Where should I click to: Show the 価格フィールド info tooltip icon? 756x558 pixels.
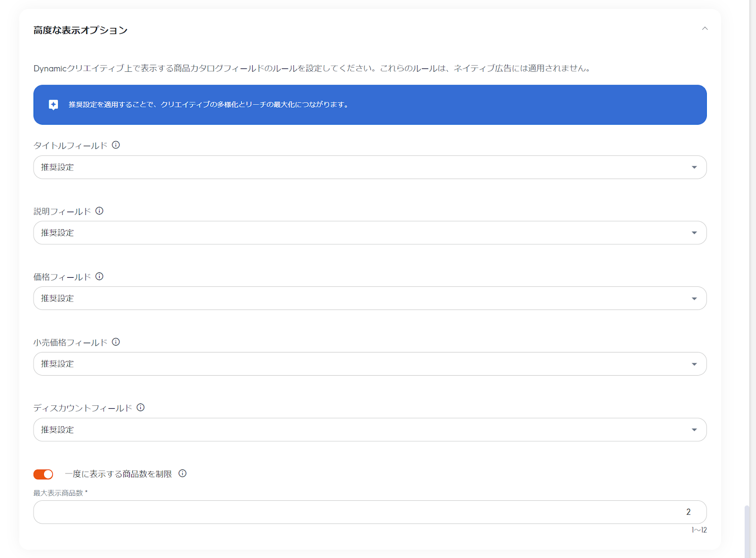click(99, 276)
